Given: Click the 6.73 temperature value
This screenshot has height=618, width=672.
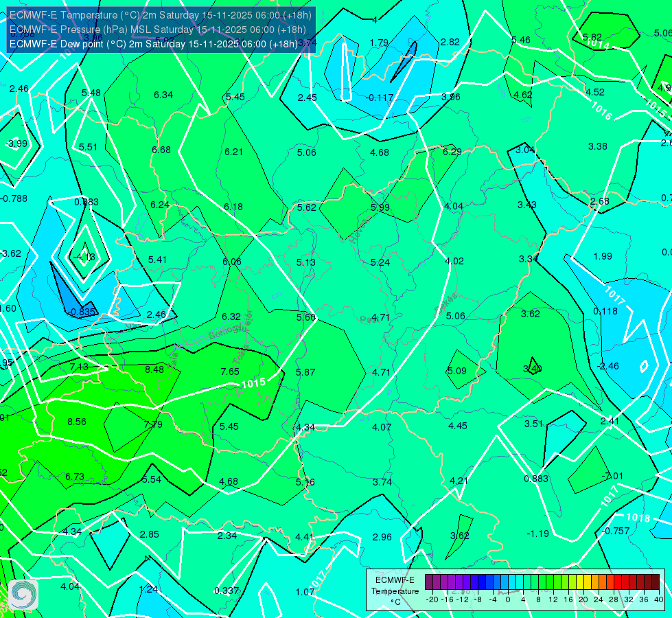Looking at the screenshot, I should [x=75, y=477].
